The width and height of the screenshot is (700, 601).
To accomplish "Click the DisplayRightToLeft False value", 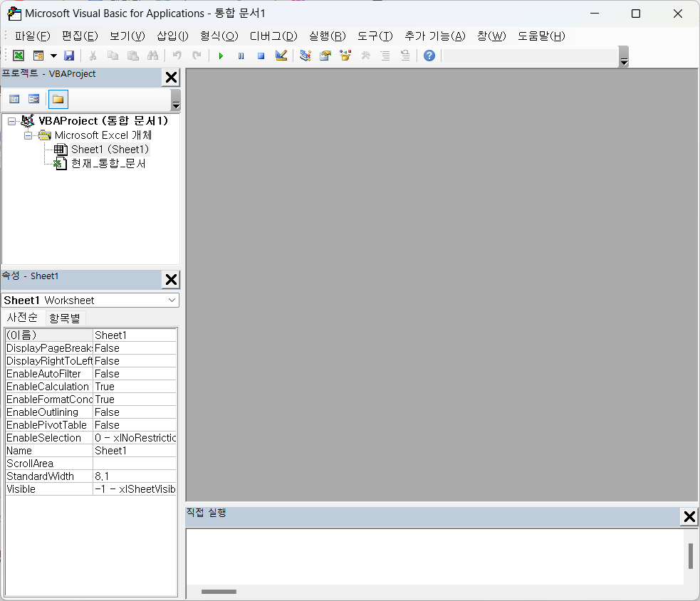I will pos(135,361).
